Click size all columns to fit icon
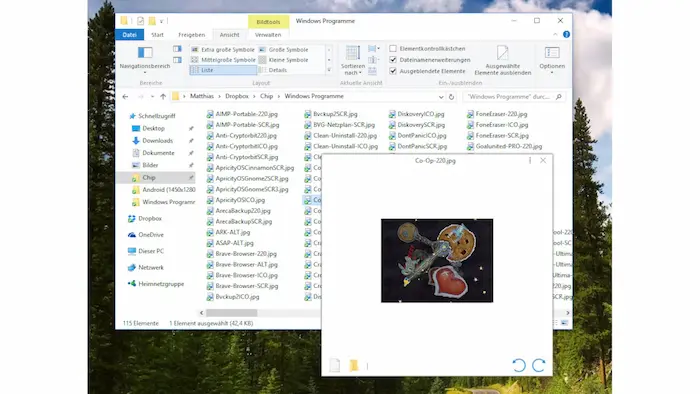The height and width of the screenshot is (394, 700). (x=373, y=71)
